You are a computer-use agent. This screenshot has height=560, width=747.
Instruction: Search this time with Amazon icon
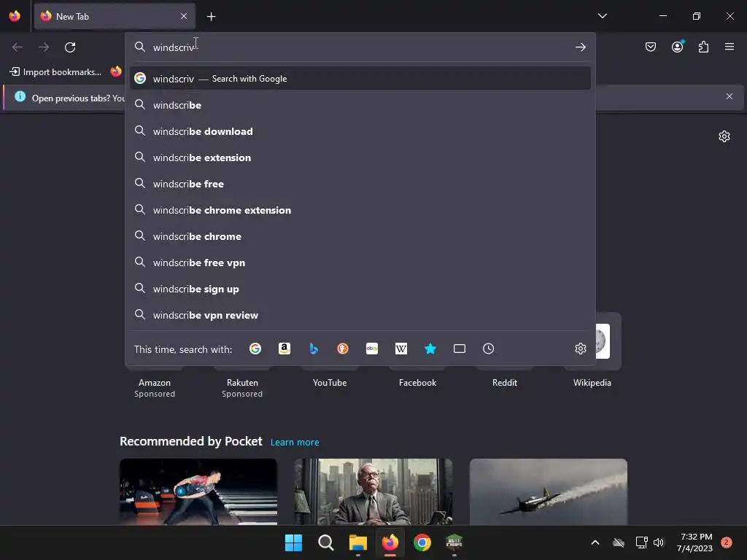pos(285,349)
